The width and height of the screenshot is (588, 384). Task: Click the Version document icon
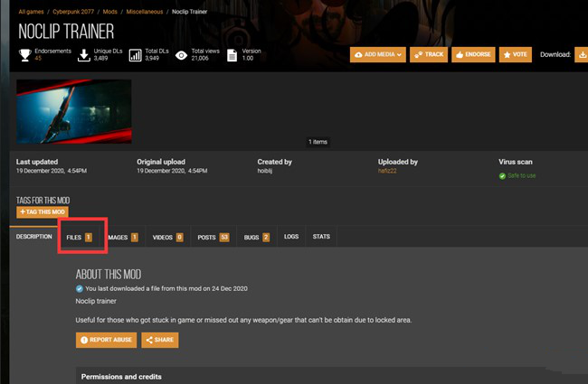232,54
